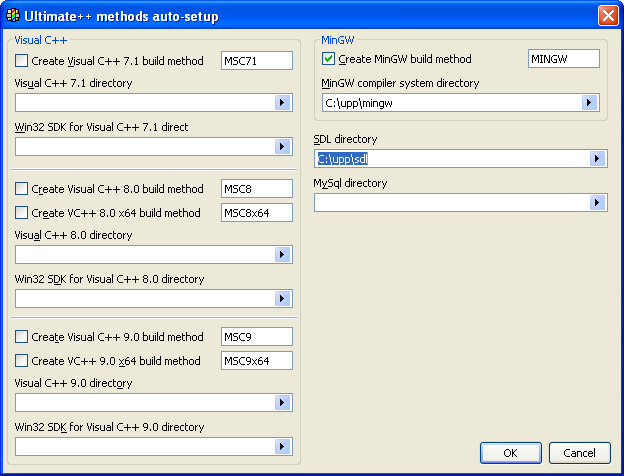
Task: Close the methods auto-setup dialog
Action: [607, 16]
